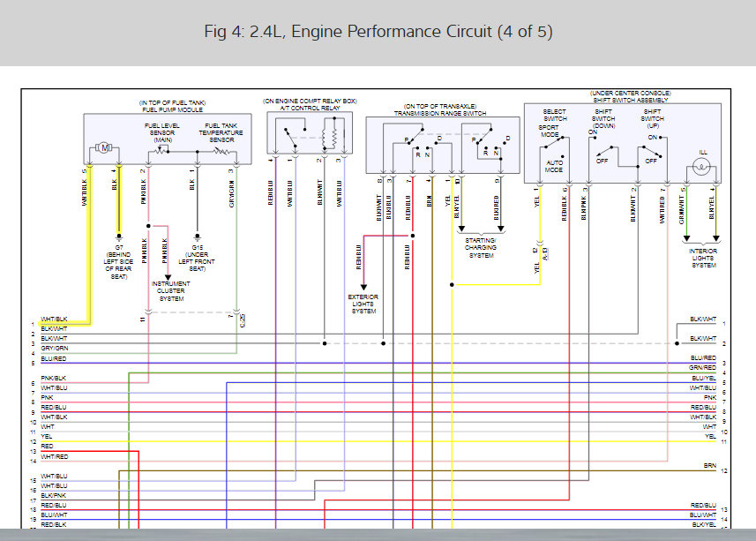Click the SELECT SWITCH label

pyautogui.click(x=555, y=115)
